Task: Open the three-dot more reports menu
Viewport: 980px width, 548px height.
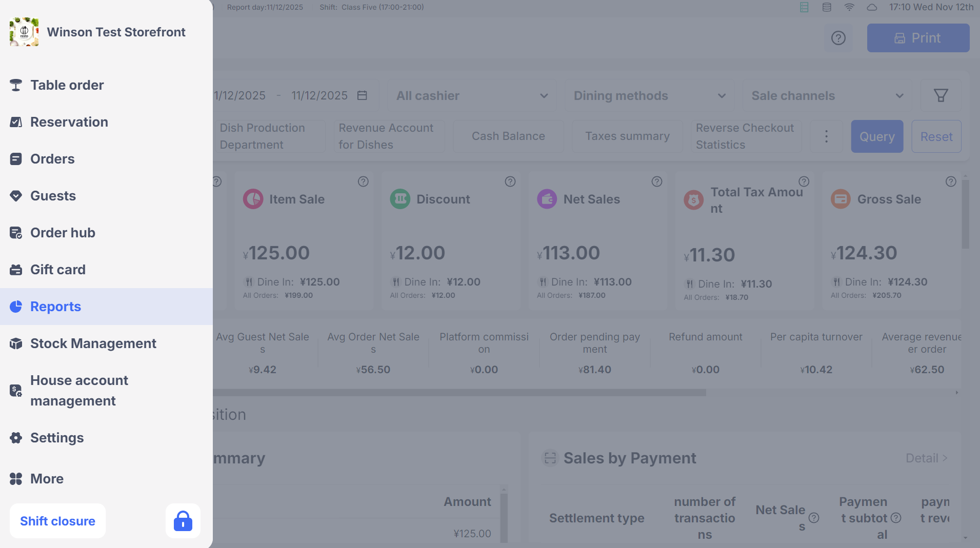Action: pyautogui.click(x=826, y=136)
